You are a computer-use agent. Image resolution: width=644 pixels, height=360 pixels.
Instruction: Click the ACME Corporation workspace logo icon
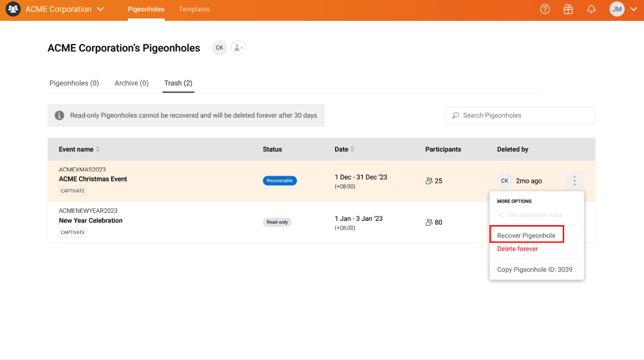coord(13,9)
